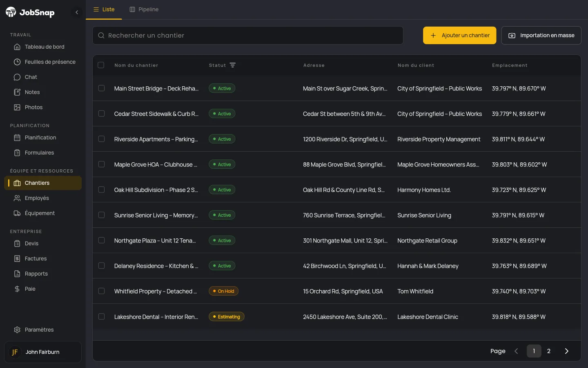
Task: Open Tableau de bord menu label
Action: coord(45,47)
